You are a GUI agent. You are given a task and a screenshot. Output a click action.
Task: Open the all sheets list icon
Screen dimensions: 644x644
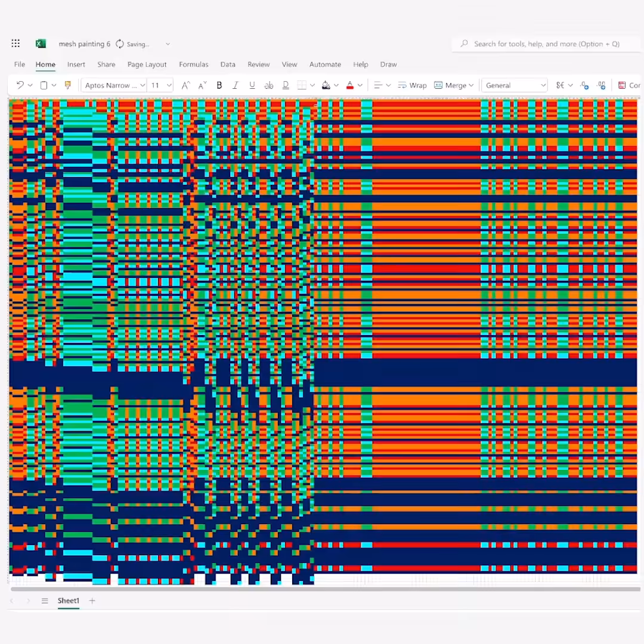[45, 601]
